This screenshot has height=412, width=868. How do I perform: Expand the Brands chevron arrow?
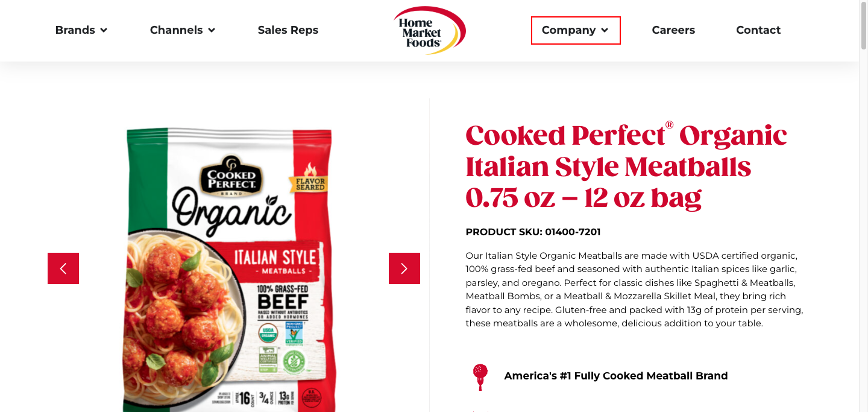coord(104,30)
